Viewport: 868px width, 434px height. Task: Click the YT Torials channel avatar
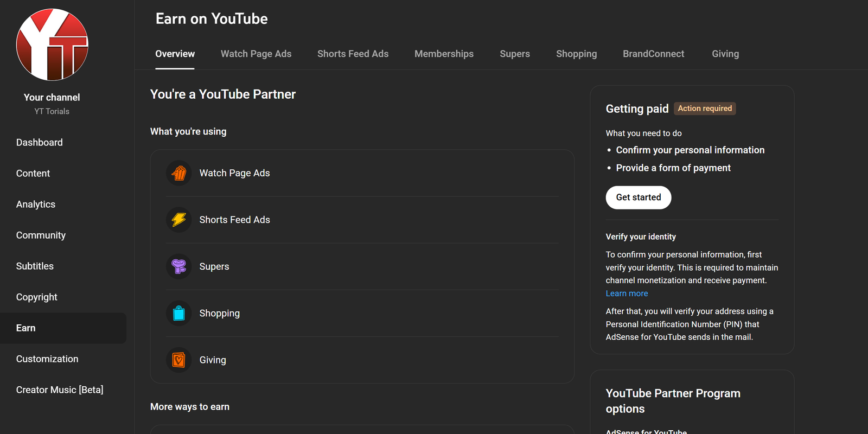[x=52, y=44]
